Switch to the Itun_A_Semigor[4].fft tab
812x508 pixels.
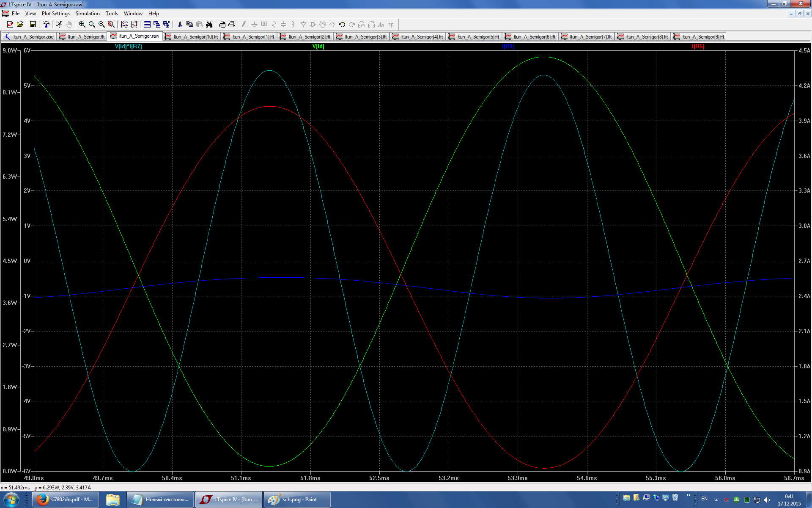[x=418, y=37]
